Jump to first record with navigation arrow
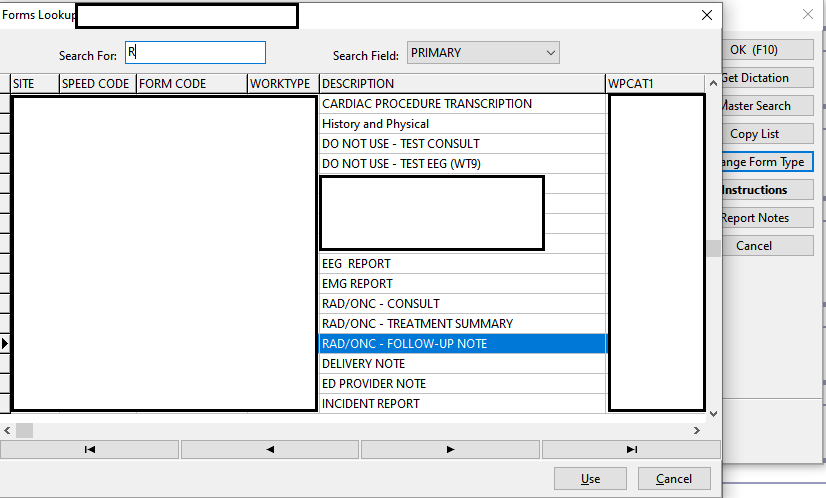The width and height of the screenshot is (826, 498). (x=90, y=450)
